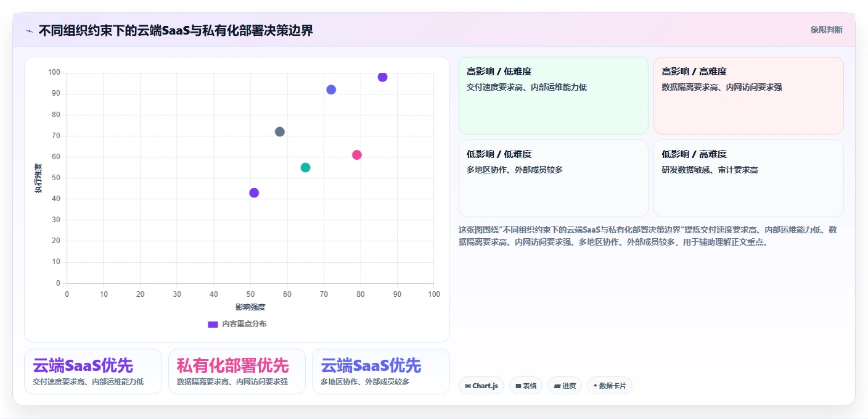Open the 低影响 / 低难度 quadrant card
Viewport: 868px width, 419px height.
click(x=554, y=178)
